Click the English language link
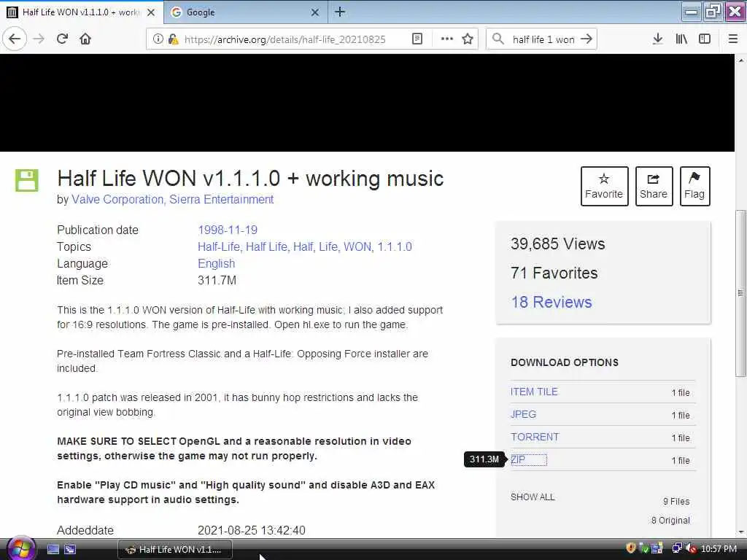The height and width of the screenshot is (560, 747). (216, 264)
